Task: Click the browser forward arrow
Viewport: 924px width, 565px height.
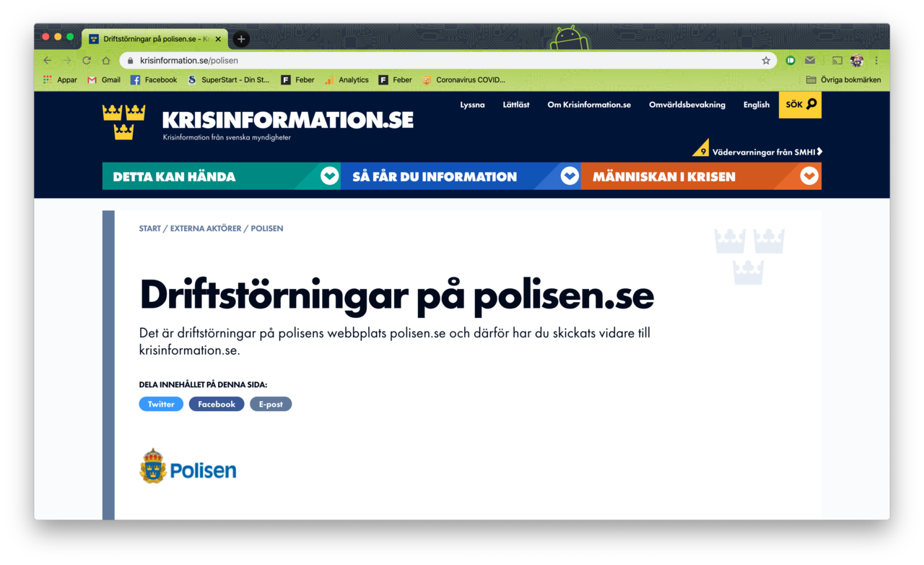Action: (67, 61)
